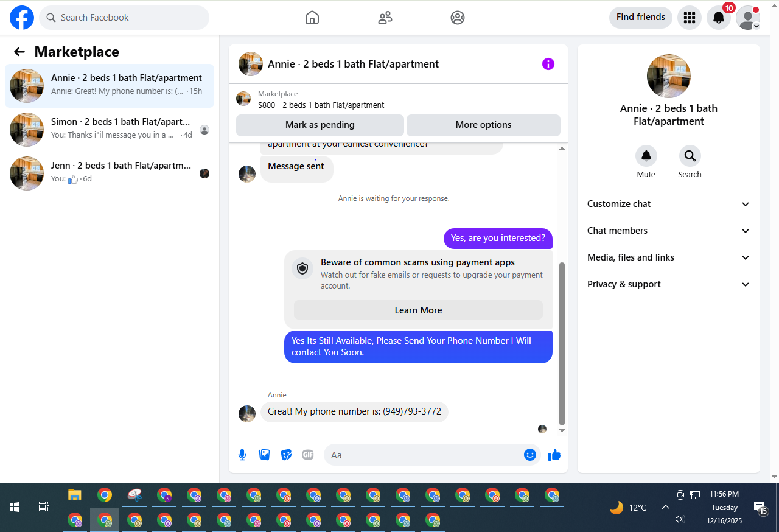The height and width of the screenshot is (532, 779).
Task: Click the chat scrollbar up arrow
Action: click(x=562, y=149)
